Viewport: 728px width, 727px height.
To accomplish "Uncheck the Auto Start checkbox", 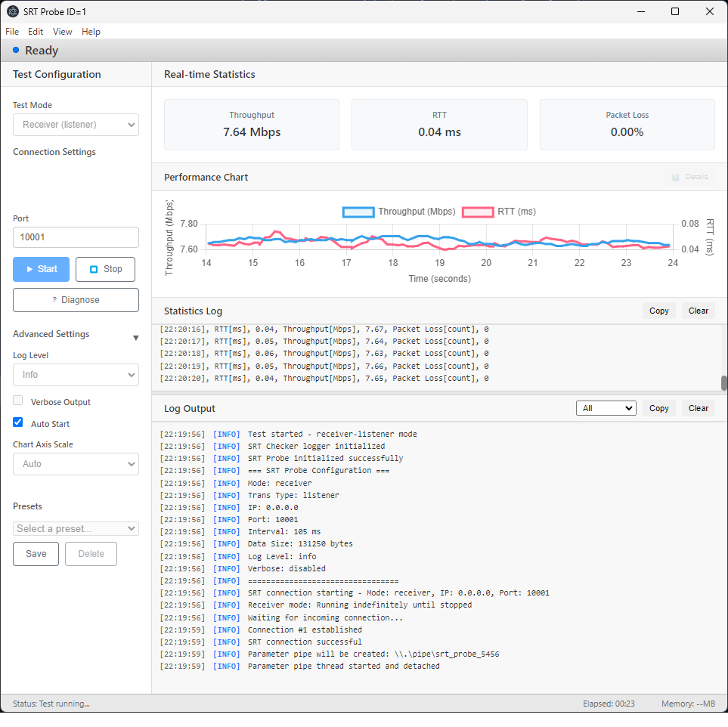I will [x=17, y=422].
